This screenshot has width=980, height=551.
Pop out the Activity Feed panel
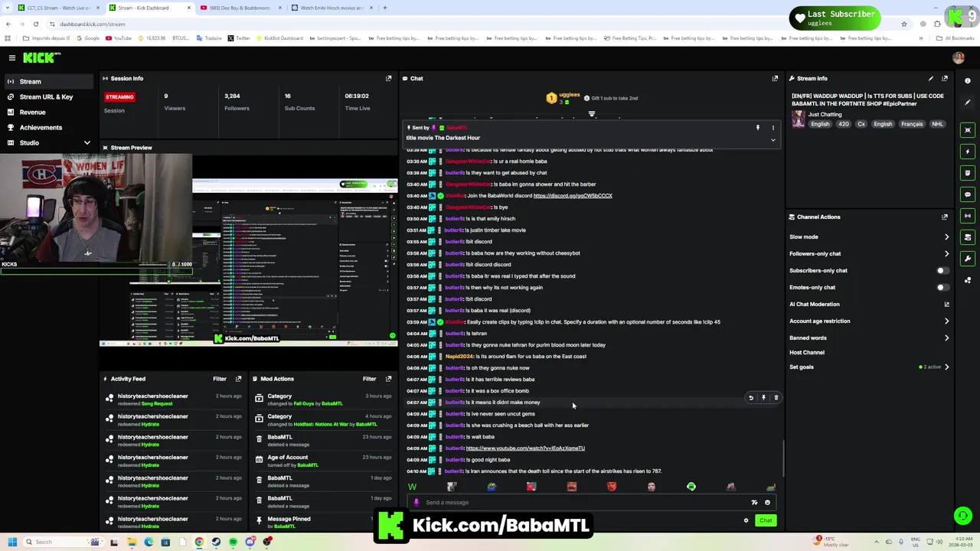tap(238, 379)
